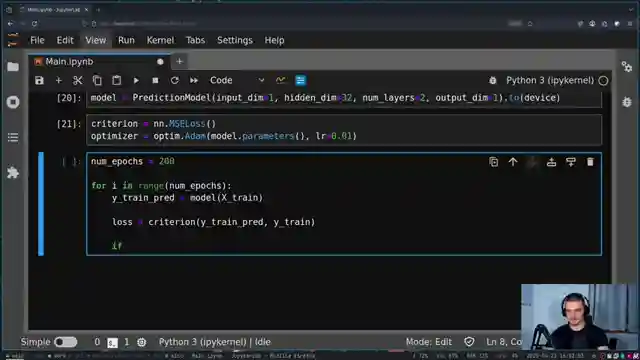Open the table of contents sidebar
640x360 pixels.
coord(13,138)
